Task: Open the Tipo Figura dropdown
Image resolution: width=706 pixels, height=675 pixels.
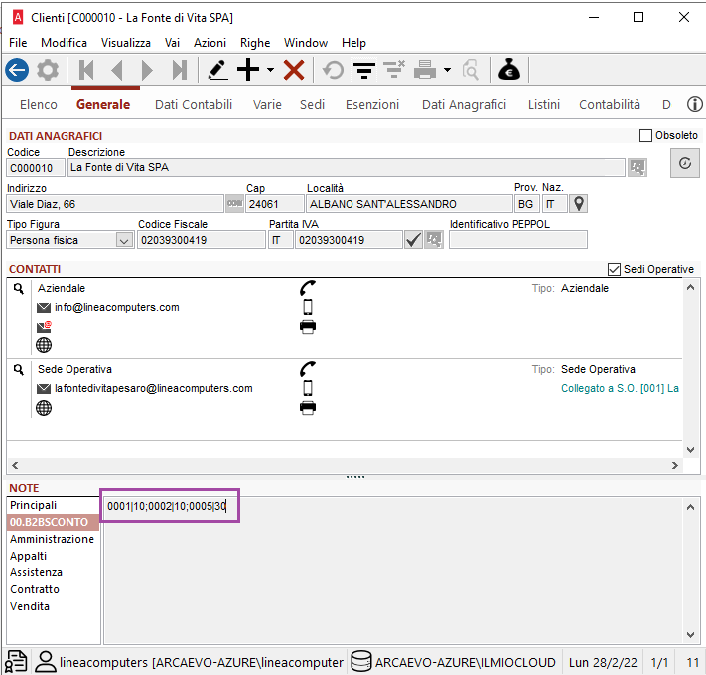Action: (124, 240)
